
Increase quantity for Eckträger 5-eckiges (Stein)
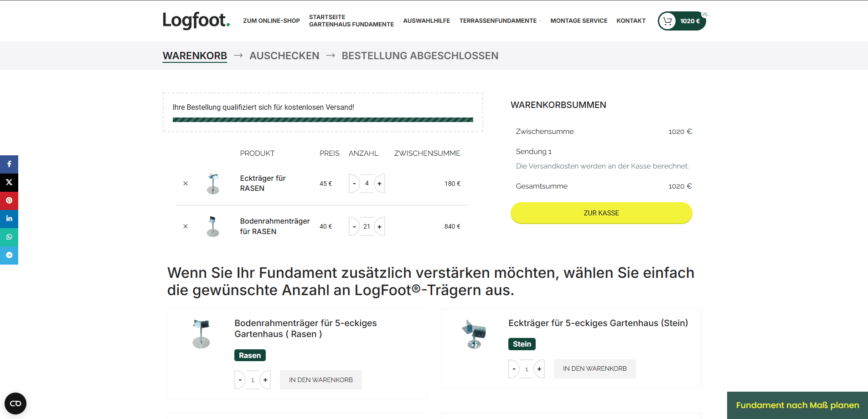pyautogui.click(x=539, y=369)
